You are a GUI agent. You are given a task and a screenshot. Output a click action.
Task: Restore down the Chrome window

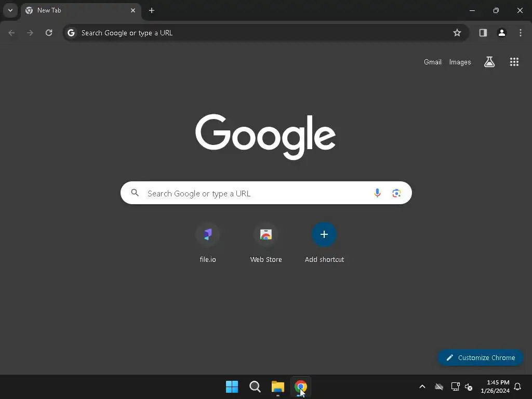click(496, 10)
